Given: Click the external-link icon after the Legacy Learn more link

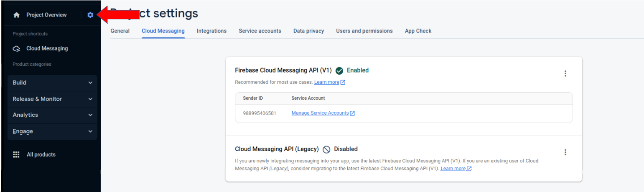Looking at the screenshot, I should [469, 169].
